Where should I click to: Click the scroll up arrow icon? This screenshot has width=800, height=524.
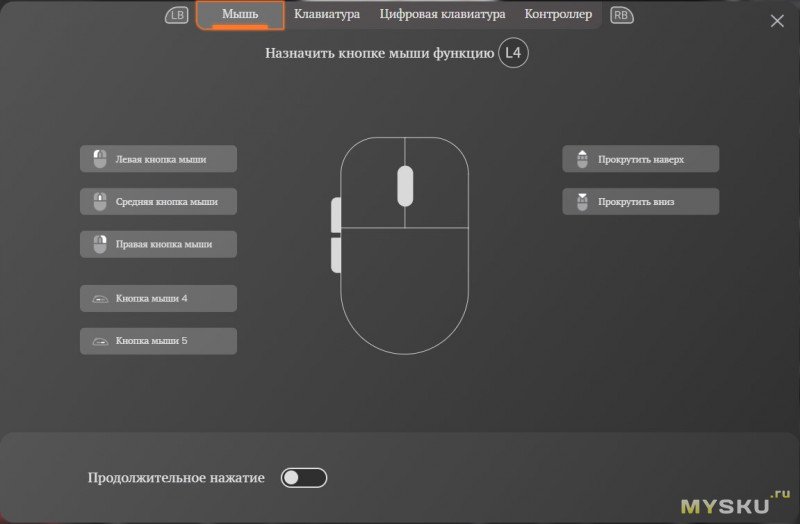(x=582, y=159)
